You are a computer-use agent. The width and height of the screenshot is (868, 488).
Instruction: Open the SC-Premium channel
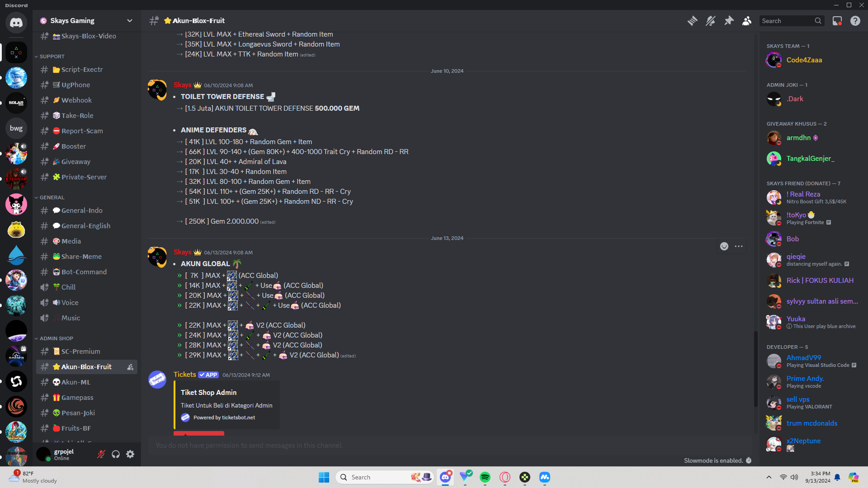coord(87,352)
